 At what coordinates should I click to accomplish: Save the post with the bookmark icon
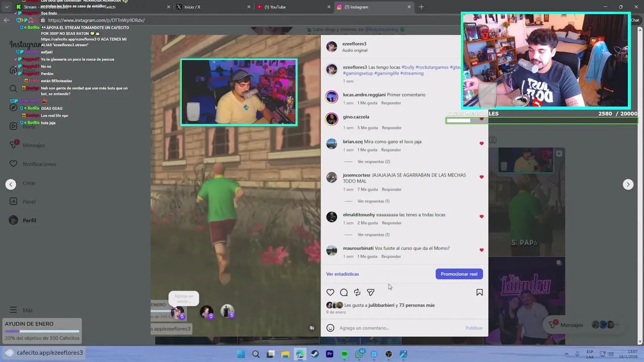(x=479, y=292)
